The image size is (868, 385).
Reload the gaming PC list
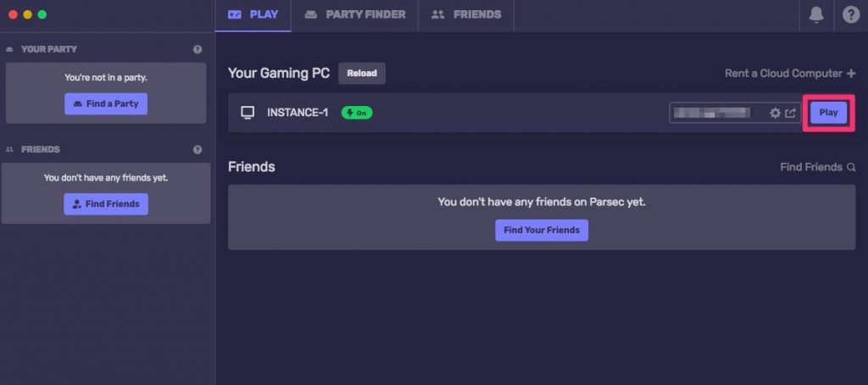(x=362, y=73)
